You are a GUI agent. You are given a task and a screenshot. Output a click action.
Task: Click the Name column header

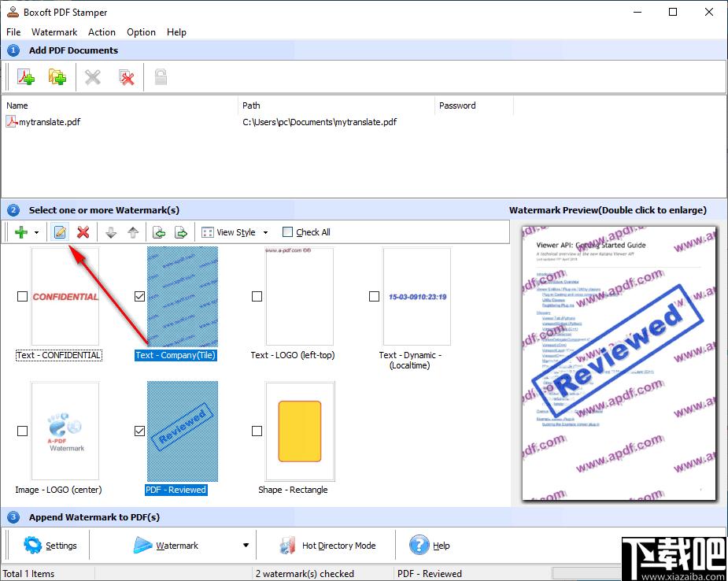tap(17, 105)
